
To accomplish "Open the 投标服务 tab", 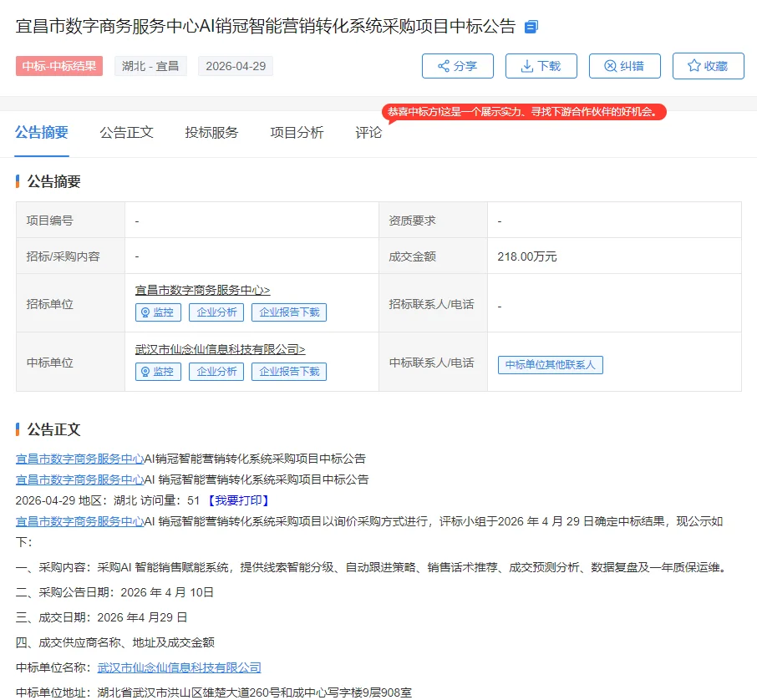I will [211, 132].
